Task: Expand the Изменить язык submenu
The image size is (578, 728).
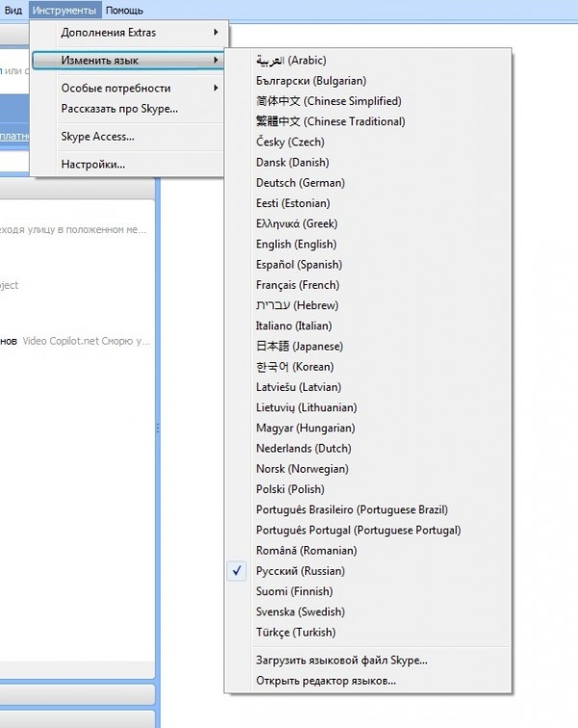Action: point(129,61)
